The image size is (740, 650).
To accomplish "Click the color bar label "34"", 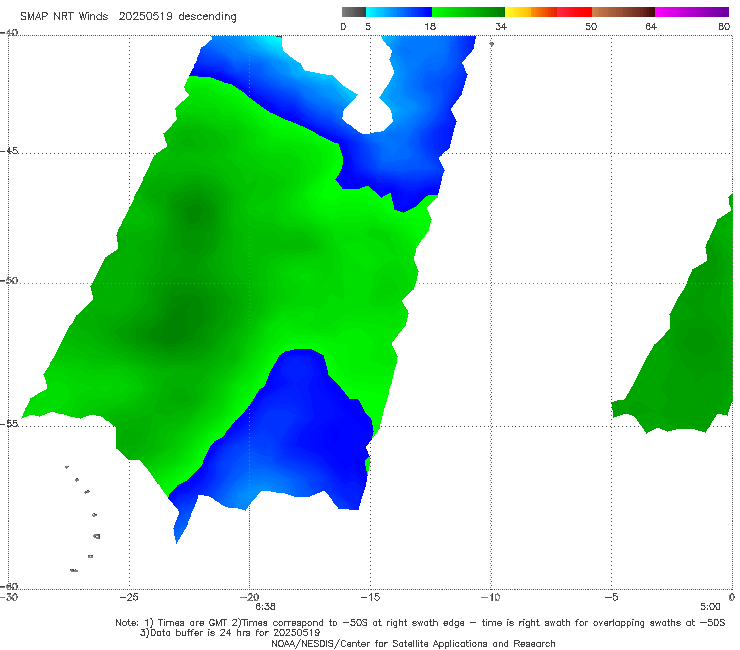I will tap(501, 26).
